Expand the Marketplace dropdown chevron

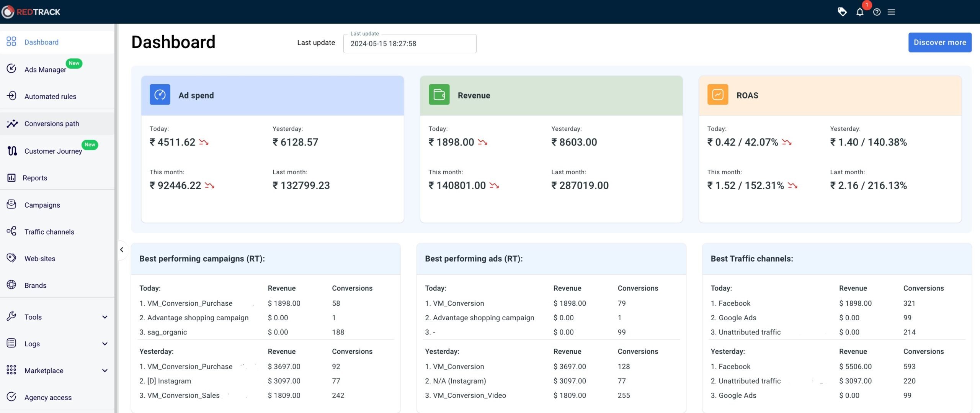[105, 370]
